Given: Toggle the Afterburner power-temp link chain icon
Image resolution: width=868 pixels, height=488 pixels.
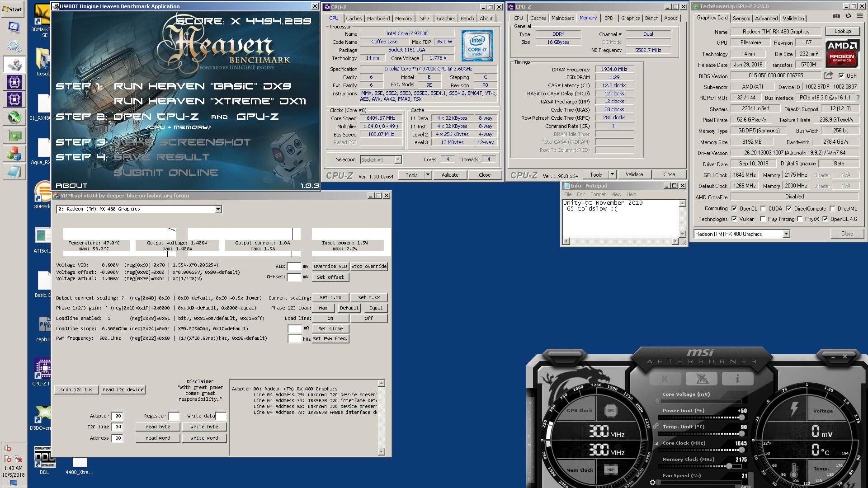Looking at the screenshot, I should (656, 426).
